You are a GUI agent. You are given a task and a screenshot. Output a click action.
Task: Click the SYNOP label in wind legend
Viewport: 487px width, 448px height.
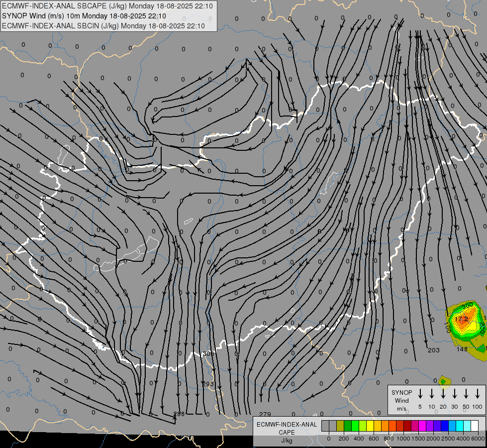[401, 392]
